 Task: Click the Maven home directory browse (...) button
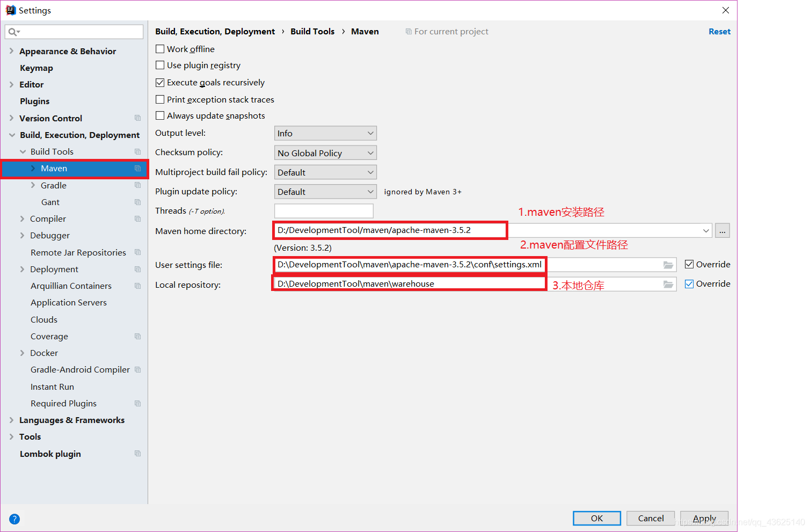pyautogui.click(x=723, y=231)
